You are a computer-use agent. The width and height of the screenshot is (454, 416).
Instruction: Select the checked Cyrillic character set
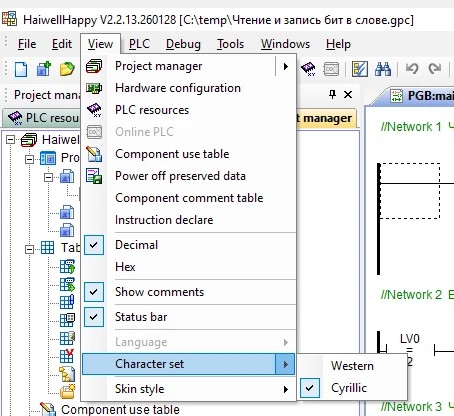point(352,388)
